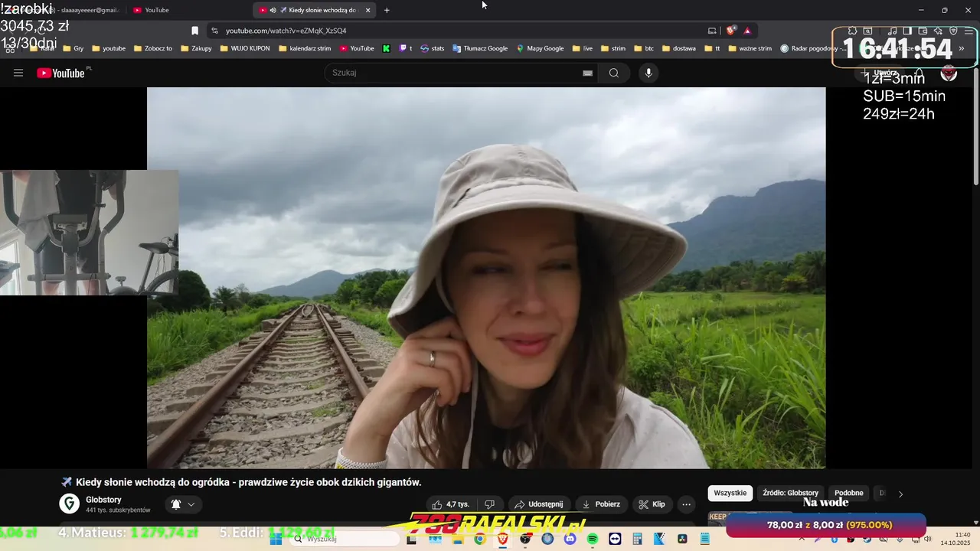
Task: Open the YouTube bookmark in bookmarks bar
Action: [x=357, y=48]
